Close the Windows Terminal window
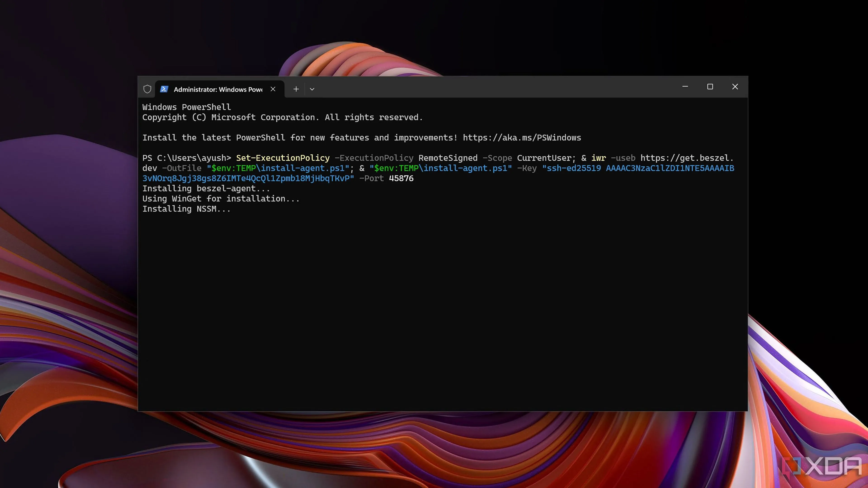This screenshot has width=868, height=488. tap(735, 87)
